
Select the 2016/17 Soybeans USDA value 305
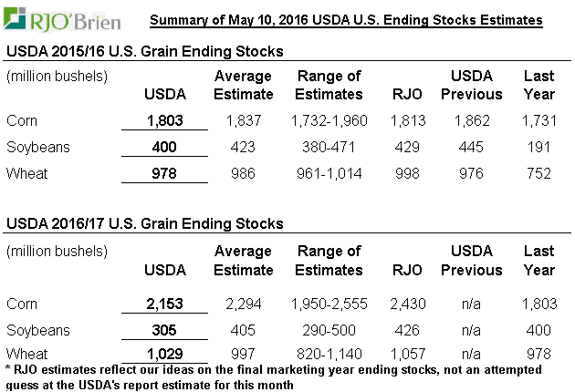(x=165, y=331)
